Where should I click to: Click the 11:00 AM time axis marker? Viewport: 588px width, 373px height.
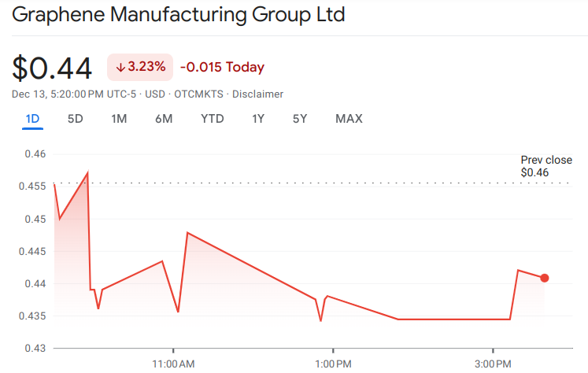pos(173,364)
